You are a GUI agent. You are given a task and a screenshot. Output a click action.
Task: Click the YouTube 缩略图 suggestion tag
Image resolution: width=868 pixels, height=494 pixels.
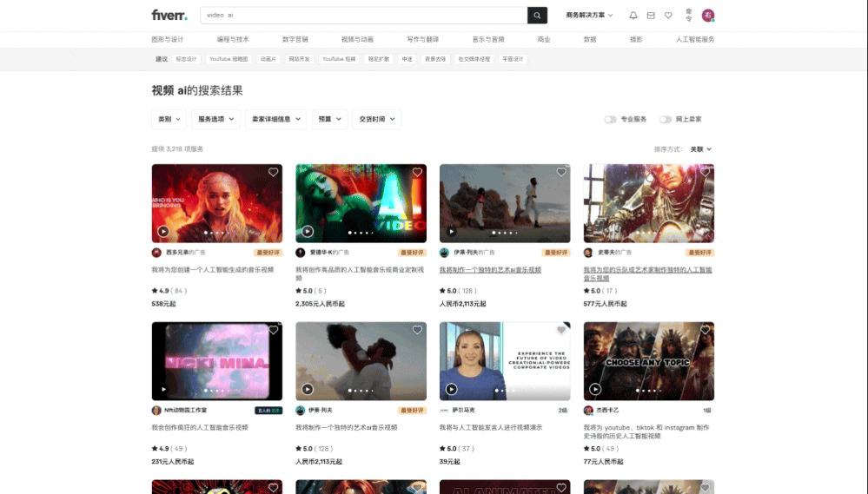pos(229,59)
